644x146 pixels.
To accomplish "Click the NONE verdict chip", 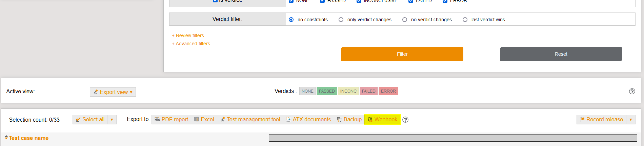I will [x=307, y=91].
